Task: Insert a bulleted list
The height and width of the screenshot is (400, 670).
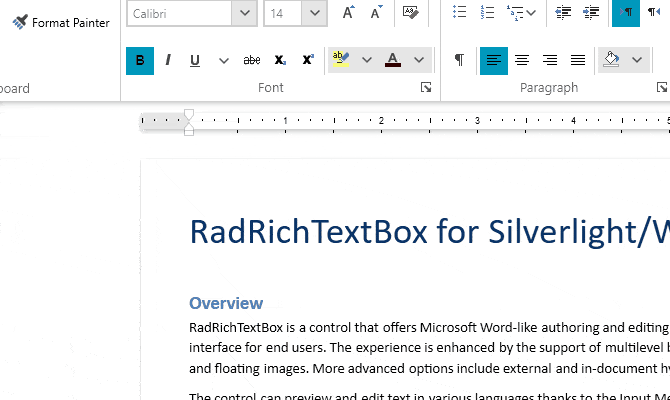Action: tap(459, 12)
